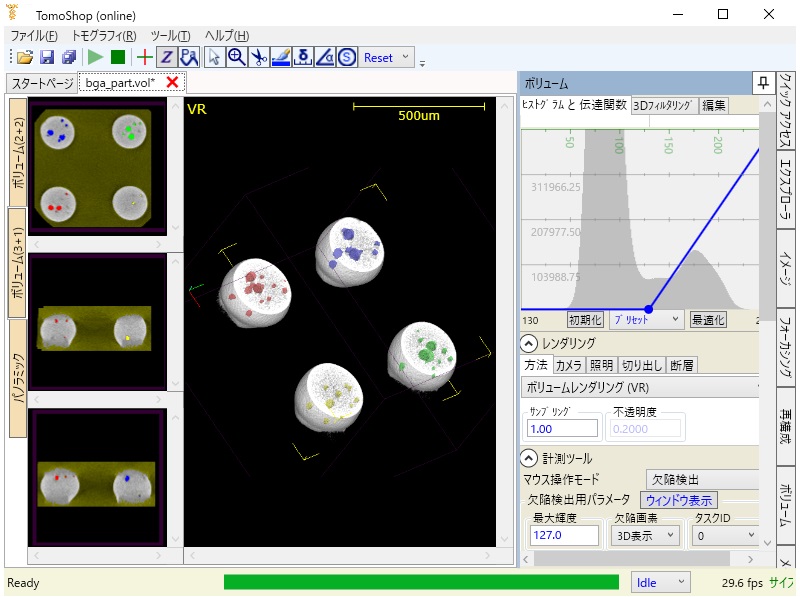
Task: Open the ボリューム side tab
Action: (786, 506)
